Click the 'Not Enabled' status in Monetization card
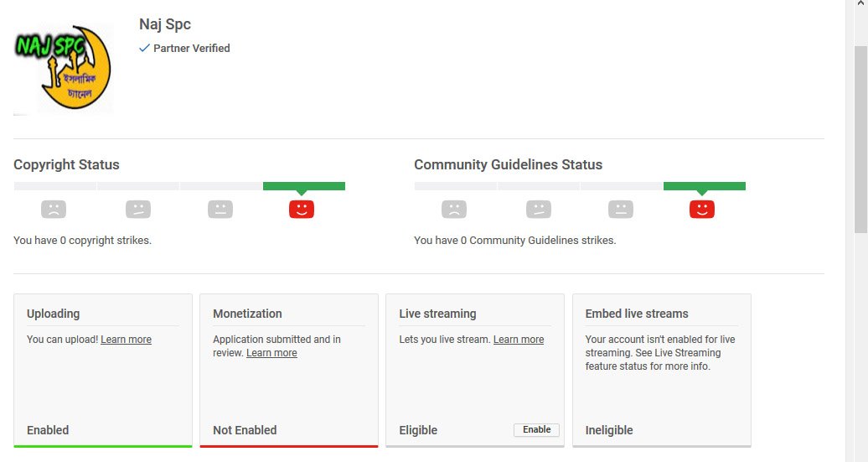The image size is (868, 462). (245, 430)
